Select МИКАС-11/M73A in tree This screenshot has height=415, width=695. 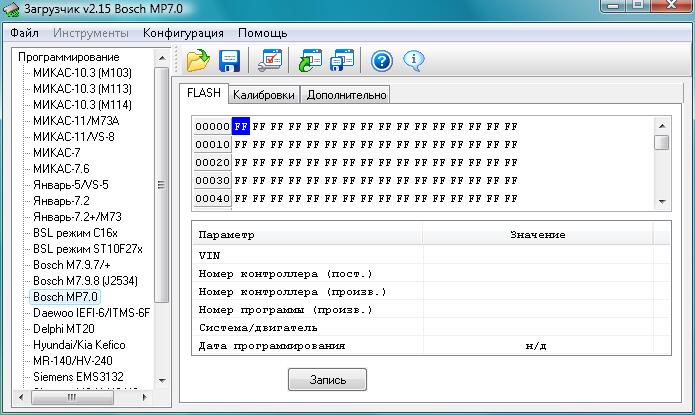(x=76, y=121)
